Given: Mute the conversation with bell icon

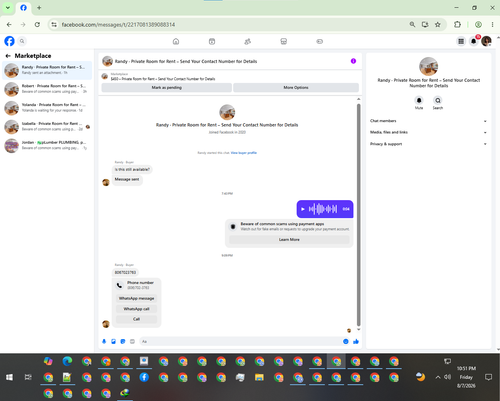Looking at the screenshot, I should coord(419,100).
